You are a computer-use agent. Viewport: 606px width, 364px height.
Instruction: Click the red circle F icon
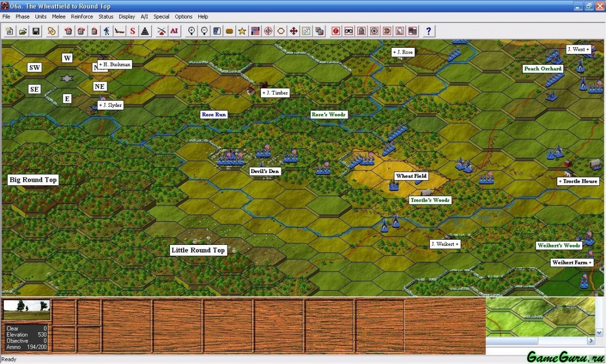(336, 31)
